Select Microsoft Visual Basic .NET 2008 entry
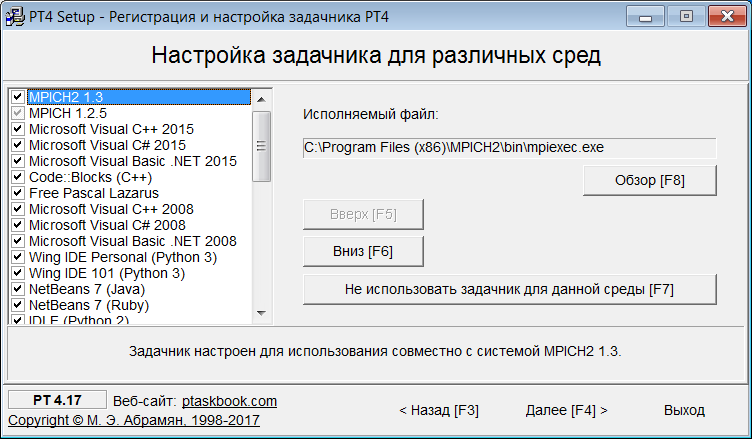 [133, 241]
